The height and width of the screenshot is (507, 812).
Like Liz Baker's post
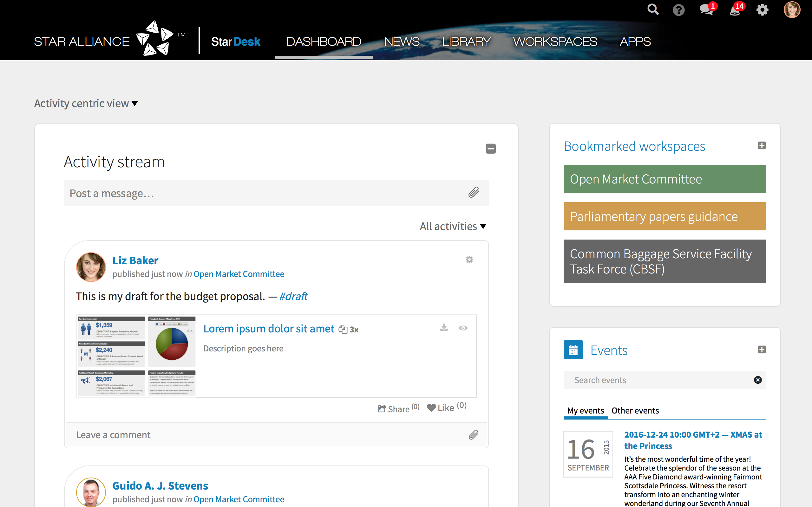(441, 408)
